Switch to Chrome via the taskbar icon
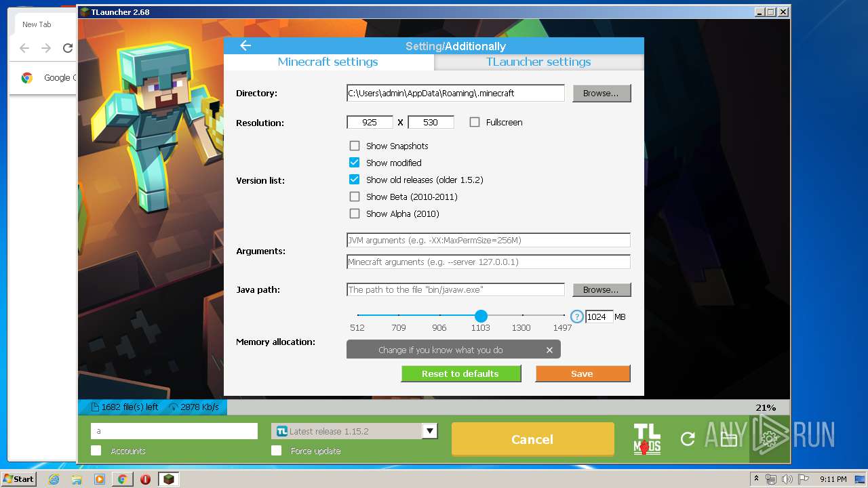Screen dimensions: 868x488 (123, 479)
